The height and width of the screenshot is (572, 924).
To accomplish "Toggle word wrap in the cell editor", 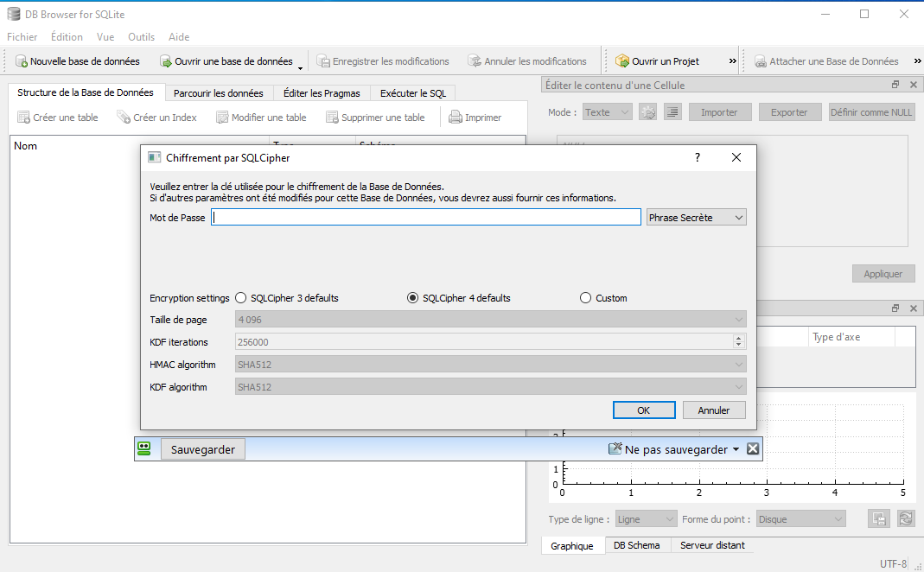I will pos(672,111).
